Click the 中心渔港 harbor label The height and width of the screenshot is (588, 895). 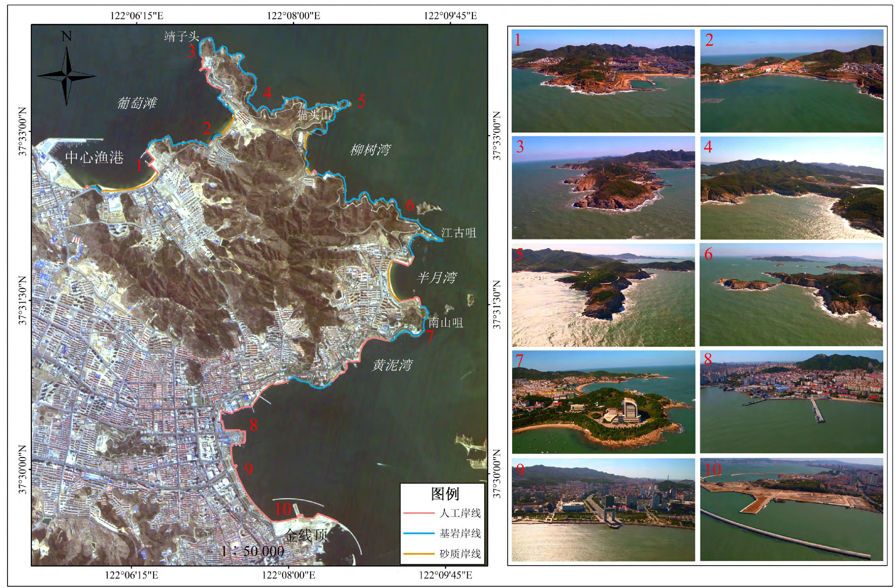(94, 157)
